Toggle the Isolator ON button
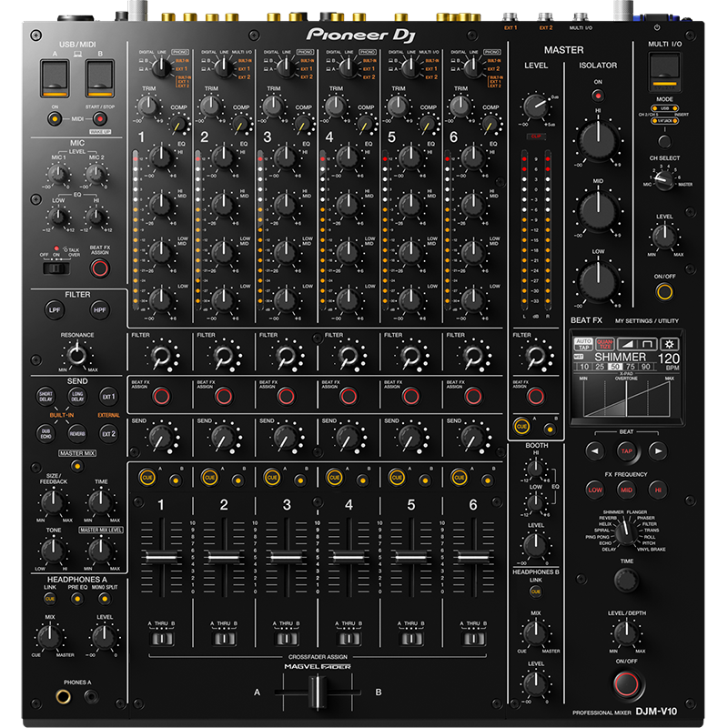The image size is (728, 728). (x=598, y=96)
